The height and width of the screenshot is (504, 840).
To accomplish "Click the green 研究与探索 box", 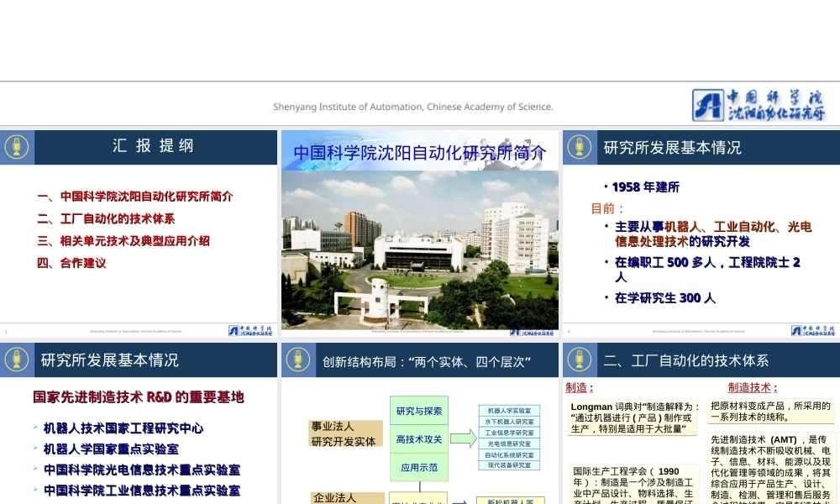I will point(419,411).
